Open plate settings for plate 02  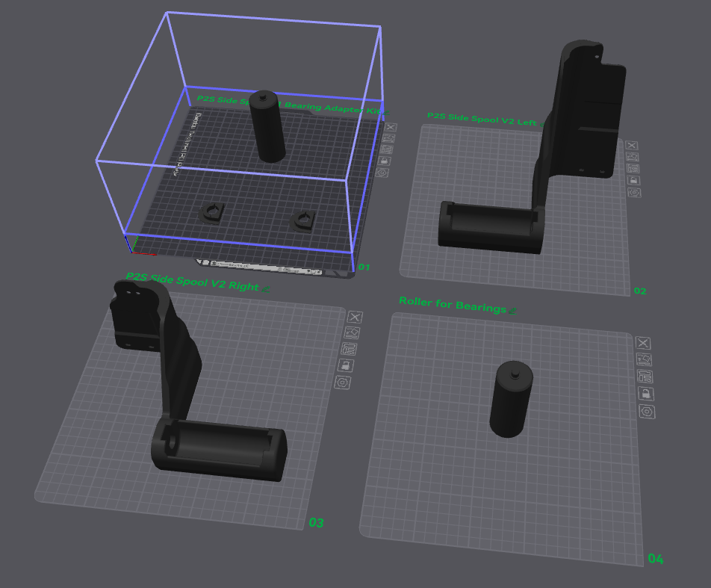634,193
